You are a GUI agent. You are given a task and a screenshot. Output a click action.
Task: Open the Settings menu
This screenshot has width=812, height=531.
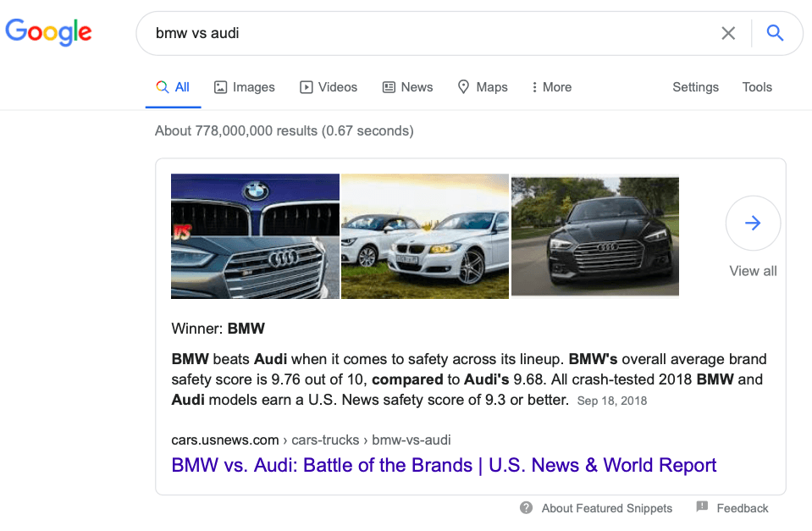tap(695, 86)
